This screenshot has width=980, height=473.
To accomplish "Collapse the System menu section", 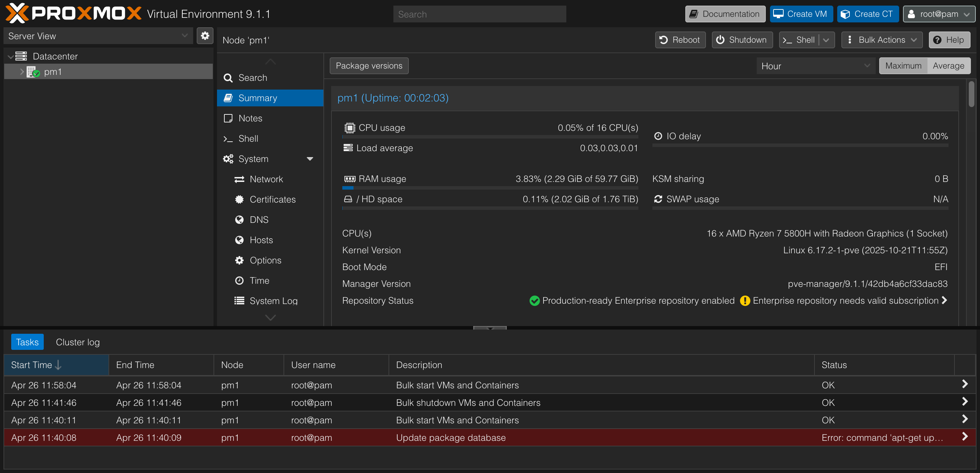I will [x=310, y=158].
